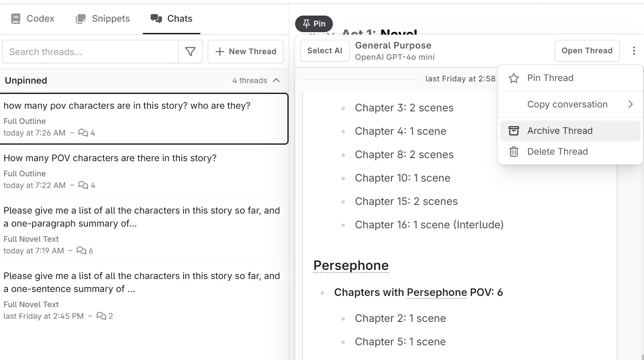Create a New Thread
This screenshot has height=360, width=644.
tap(245, 52)
